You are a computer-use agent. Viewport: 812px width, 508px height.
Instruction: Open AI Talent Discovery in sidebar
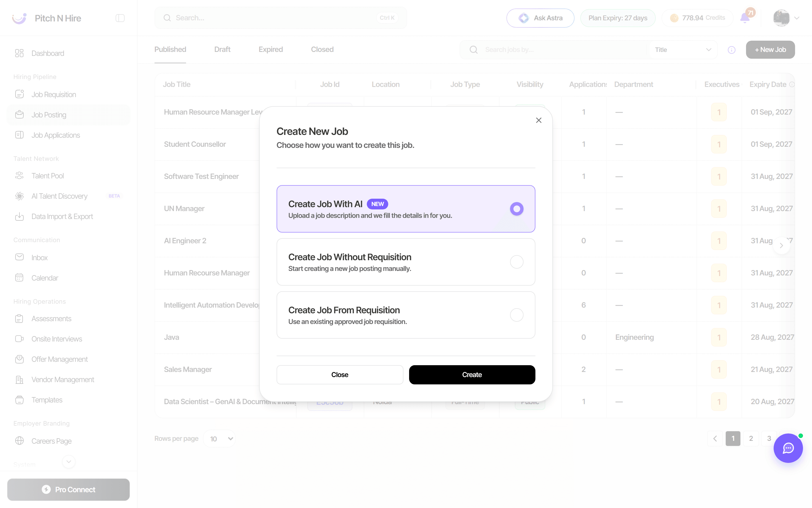tap(69, 196)
